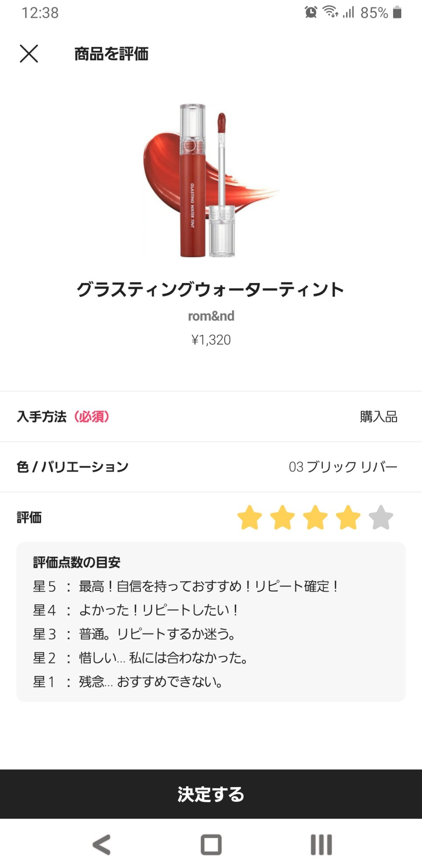This screenshot has height=868, width=422.
Task: Tap the alarm icon in status bar
Action: (311, 12)
